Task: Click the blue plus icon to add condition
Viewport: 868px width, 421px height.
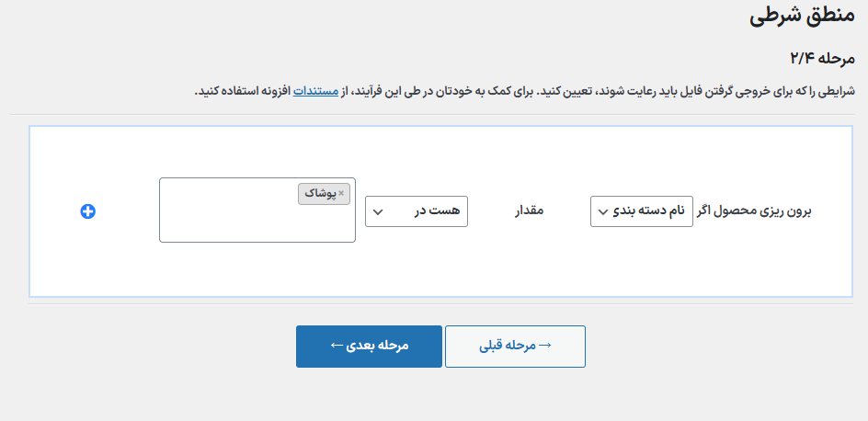Action: 88,211
